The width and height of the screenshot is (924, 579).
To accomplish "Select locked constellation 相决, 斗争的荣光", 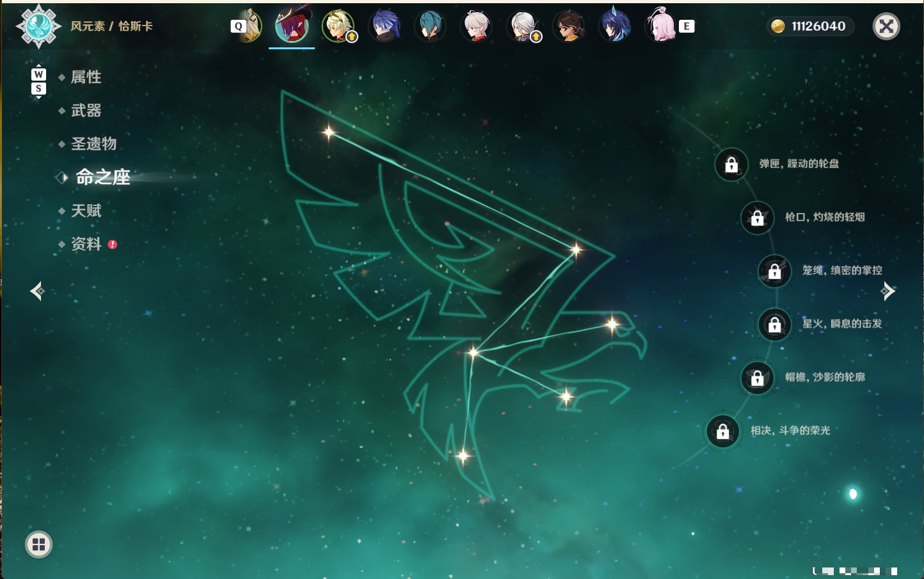I will (x=722, y=432).
